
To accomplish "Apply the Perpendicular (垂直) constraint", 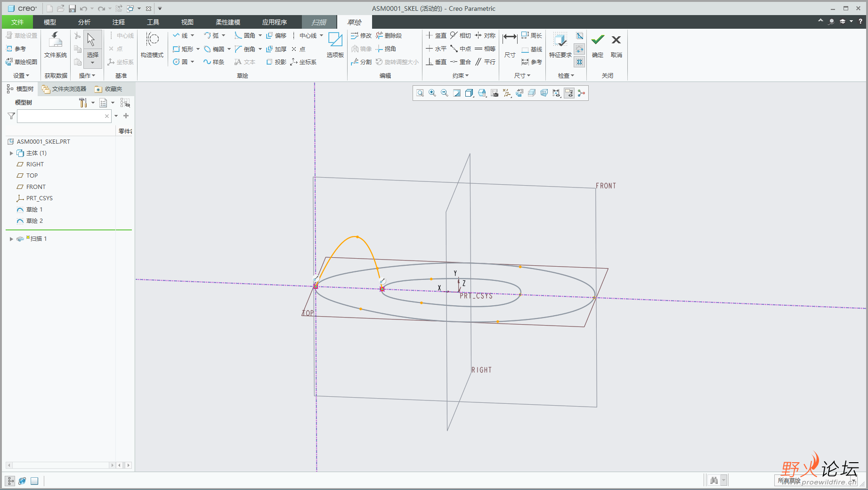I will point(436,62).
